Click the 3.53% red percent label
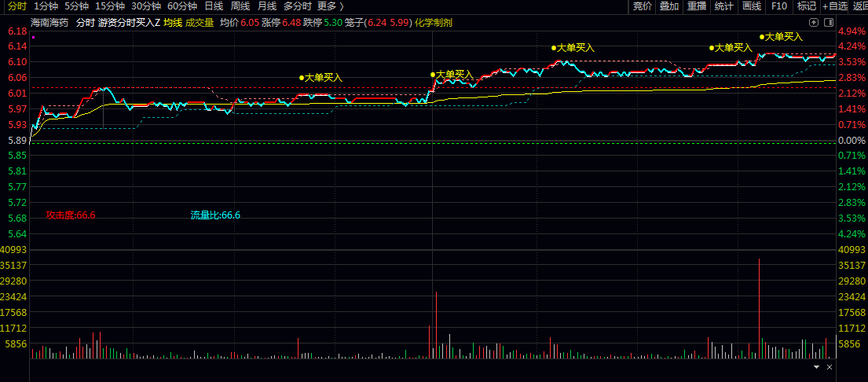The width and height of the screenshot is (868, 382). tap(852, 61)
